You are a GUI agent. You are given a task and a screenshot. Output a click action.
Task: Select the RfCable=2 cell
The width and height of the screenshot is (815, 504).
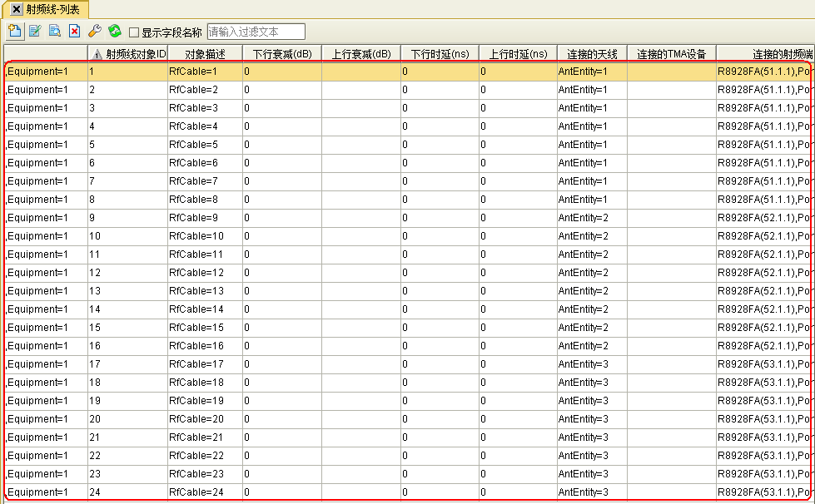click(205, 90)
